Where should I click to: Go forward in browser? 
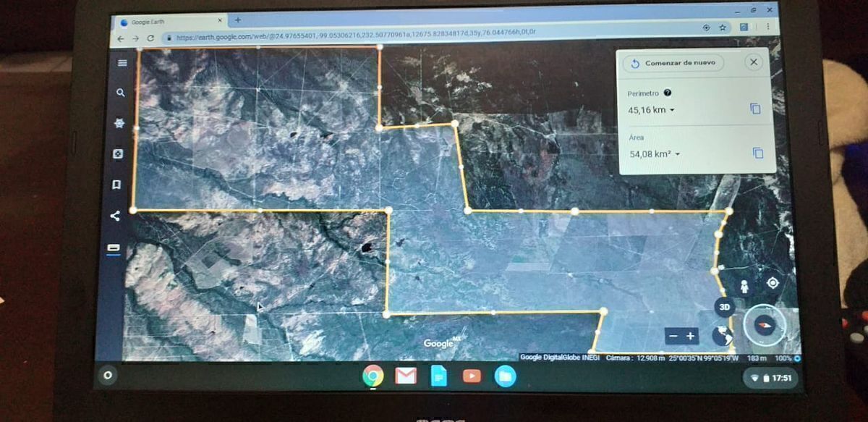[135, 38]
